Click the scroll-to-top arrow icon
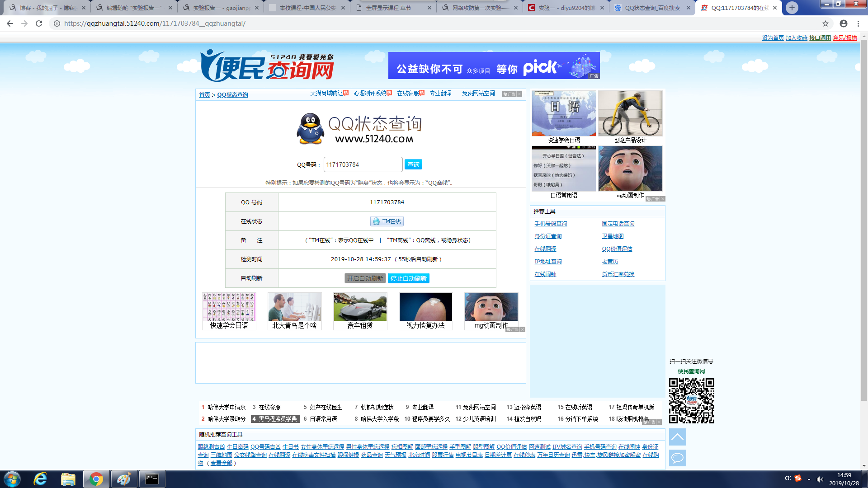This screenshot has height=488, width=868. pyautogui.click(x=677, y=437)
